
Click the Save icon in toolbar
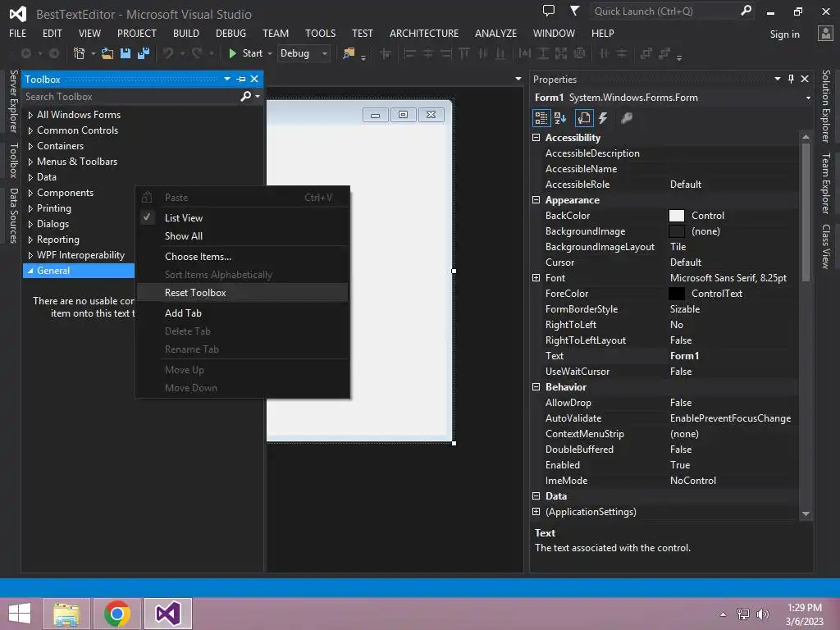(x=126, y=53)
